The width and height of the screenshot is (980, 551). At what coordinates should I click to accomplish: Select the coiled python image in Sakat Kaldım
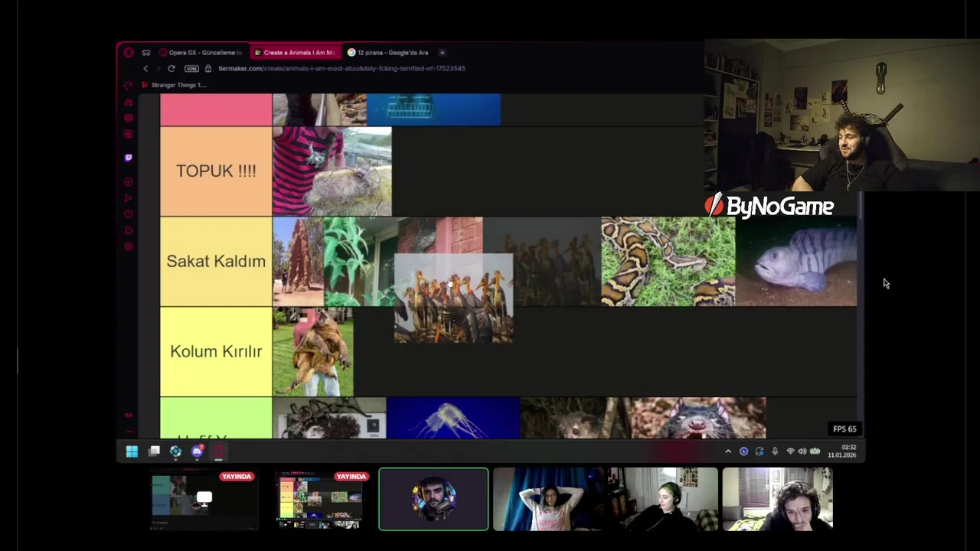[x=668, y=262]
